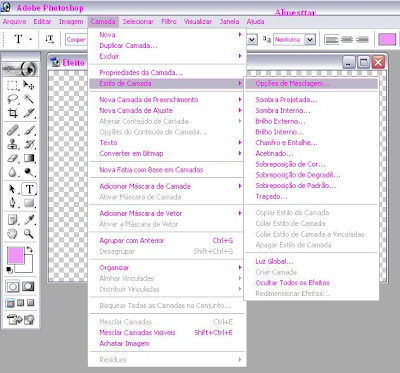Select the Hand tool

click(13, 234)
